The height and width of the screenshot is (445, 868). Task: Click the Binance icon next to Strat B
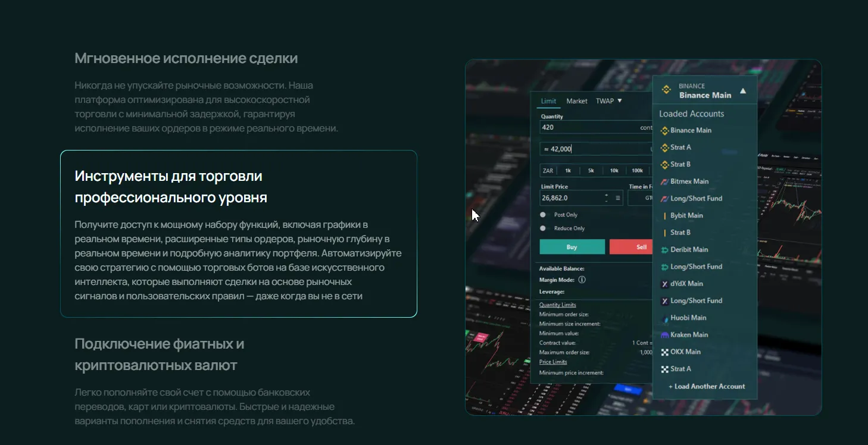point(665,164)
